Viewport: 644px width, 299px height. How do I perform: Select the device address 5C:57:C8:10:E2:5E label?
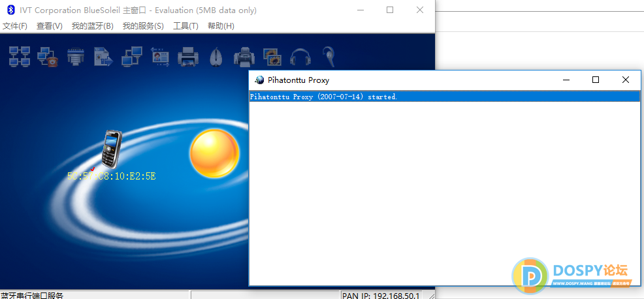pyautogui.click(x=112, y=177)
